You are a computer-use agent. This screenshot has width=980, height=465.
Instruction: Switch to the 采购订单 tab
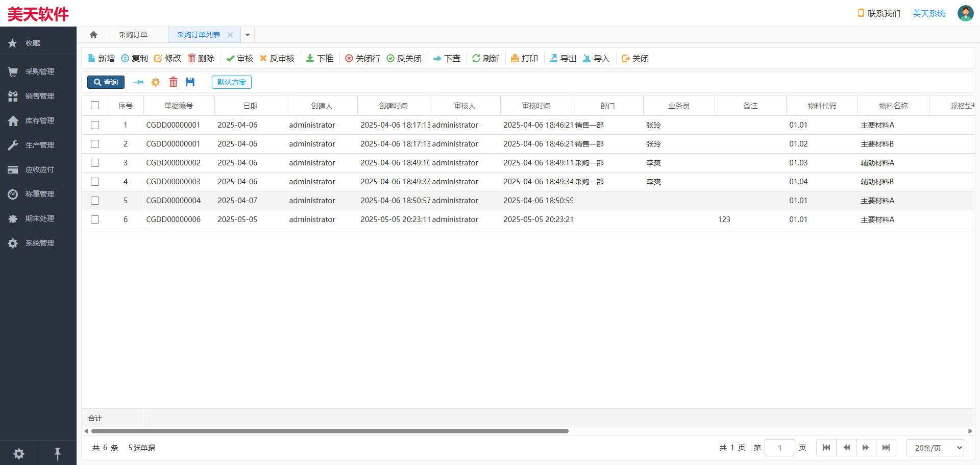point(133,34)
